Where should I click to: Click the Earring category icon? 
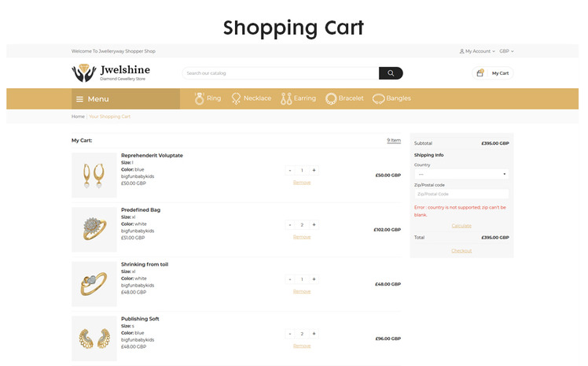(286, 98)
